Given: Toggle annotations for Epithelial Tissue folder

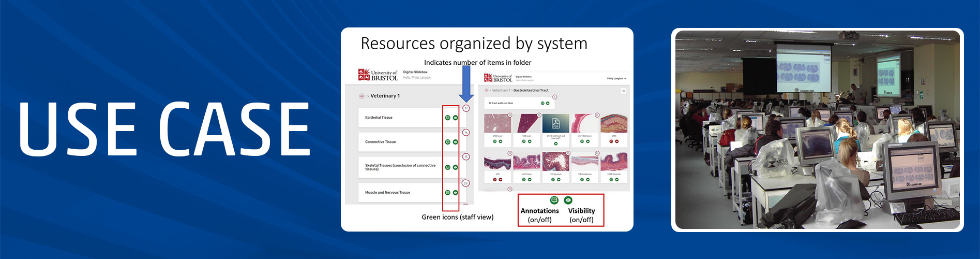Looking at the screenshot, I should point(447,118).
